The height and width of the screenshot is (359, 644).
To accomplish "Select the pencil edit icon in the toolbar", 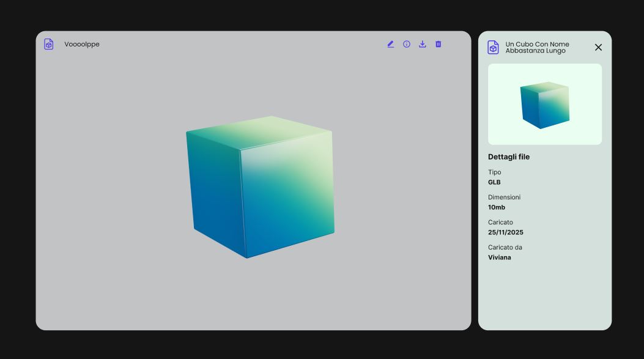I will pyautogui.click(x=391, y=44).
